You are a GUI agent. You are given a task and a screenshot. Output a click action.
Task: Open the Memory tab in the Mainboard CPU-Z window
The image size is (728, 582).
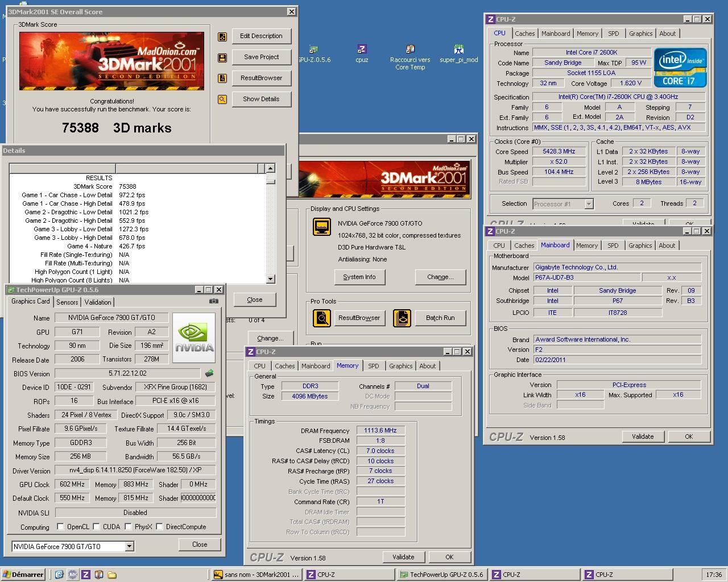click(x=586, y=246)
